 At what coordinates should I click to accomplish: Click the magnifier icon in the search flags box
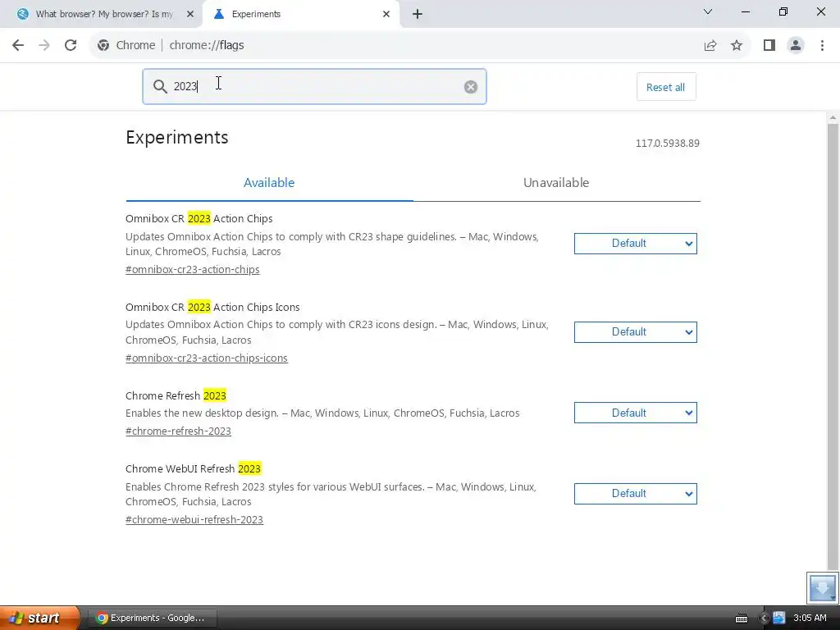tap(160, 86)
